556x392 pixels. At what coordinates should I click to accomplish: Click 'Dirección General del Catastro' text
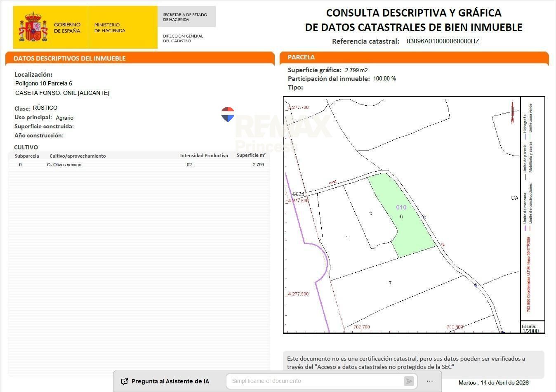[x=183, y=38]
